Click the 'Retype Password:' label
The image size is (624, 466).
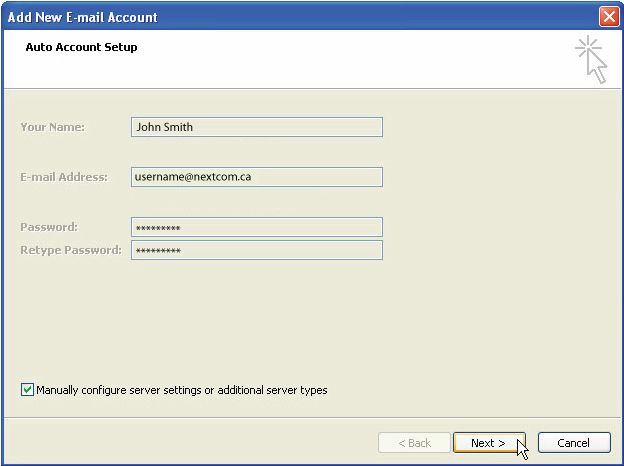point(70,250)
